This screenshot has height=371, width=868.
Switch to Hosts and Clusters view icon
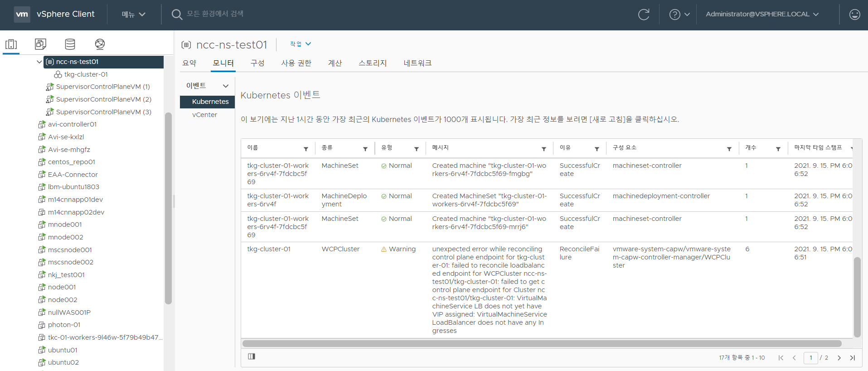[x=11, y=44]
